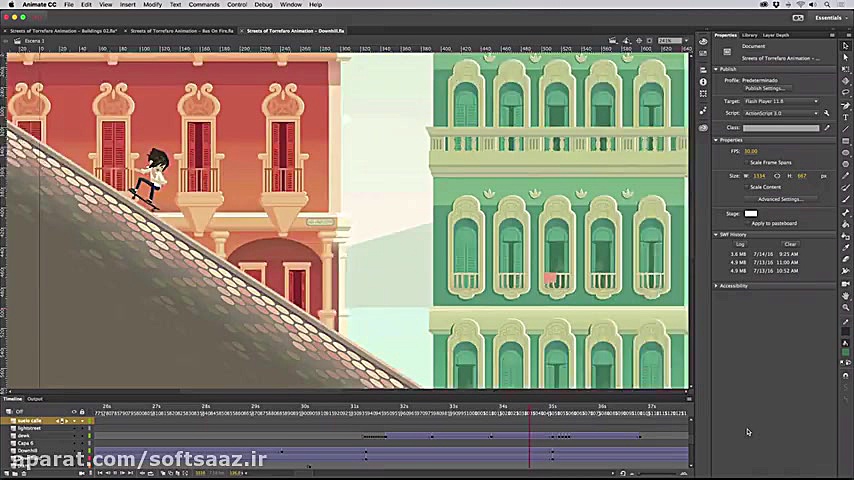Toggle visibility dot of dewk layer
Image resolution: width=854 pixels, height=480 pixels.
[75, 436]
